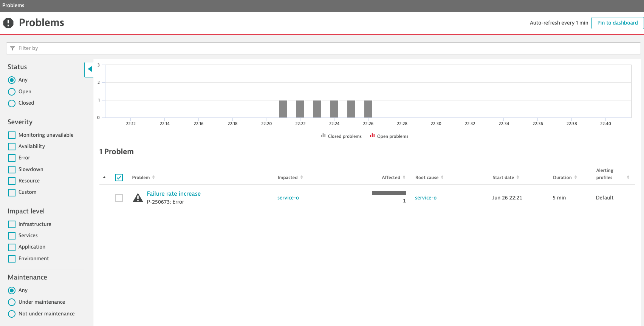Sort by the Impacted column header
644x326 pixels.
pos(288,178)
